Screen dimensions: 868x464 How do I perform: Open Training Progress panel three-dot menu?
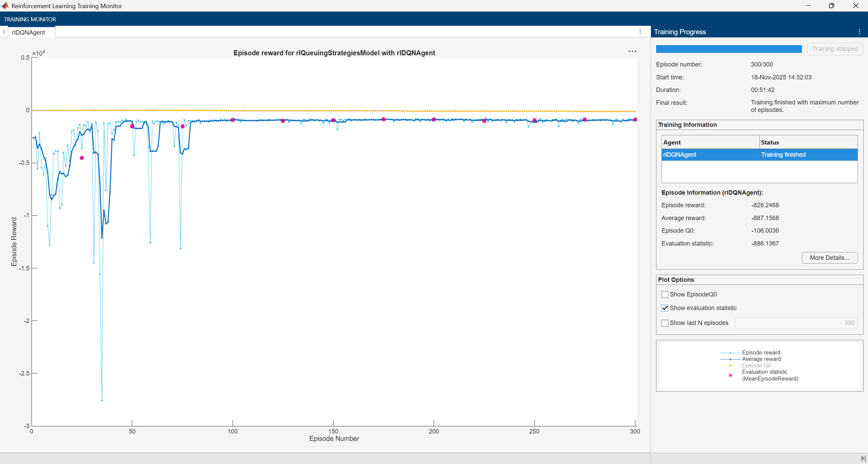[859, 32]
